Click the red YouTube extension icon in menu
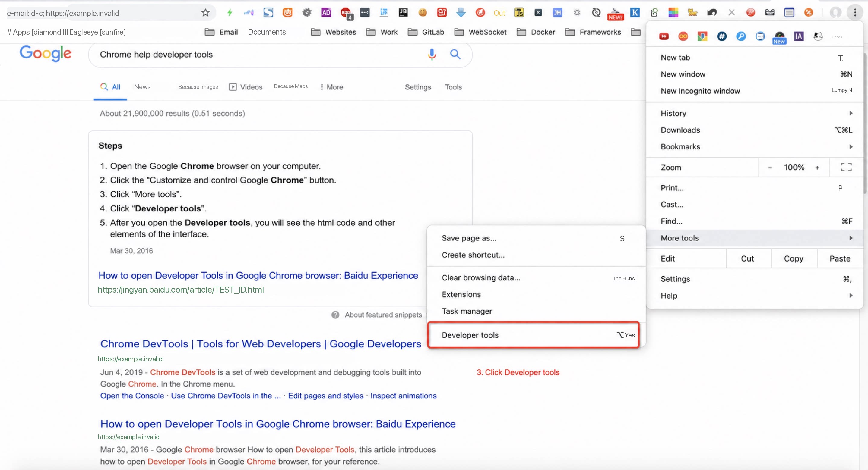 pos(664,36)
